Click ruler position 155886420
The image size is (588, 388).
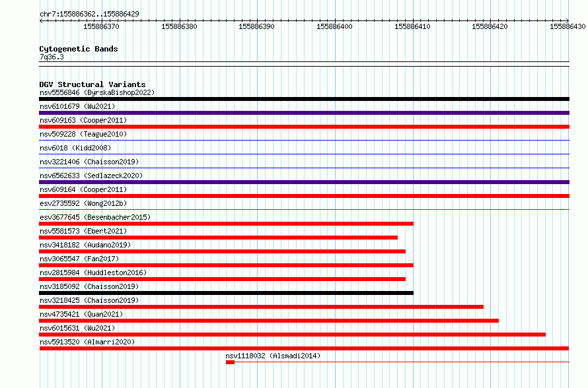point(490,26)
